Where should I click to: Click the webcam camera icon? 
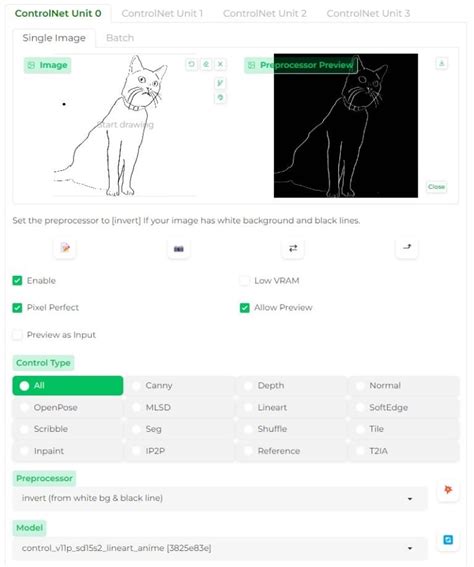[179, 249]
